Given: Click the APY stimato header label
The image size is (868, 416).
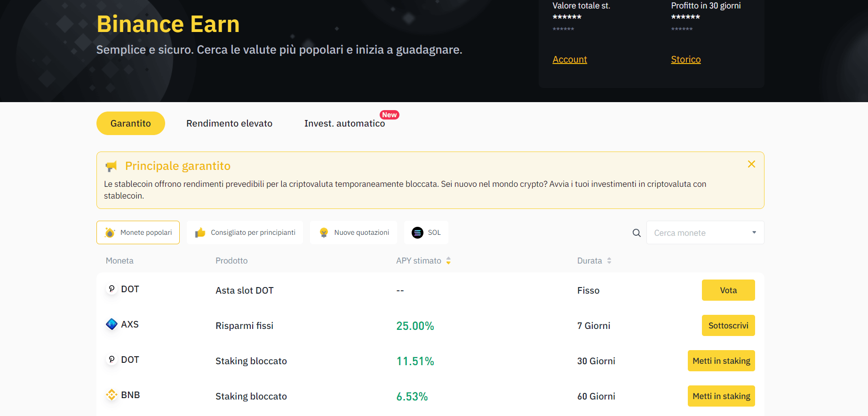Looking at the screenshot, I should (x=419, y=261).
